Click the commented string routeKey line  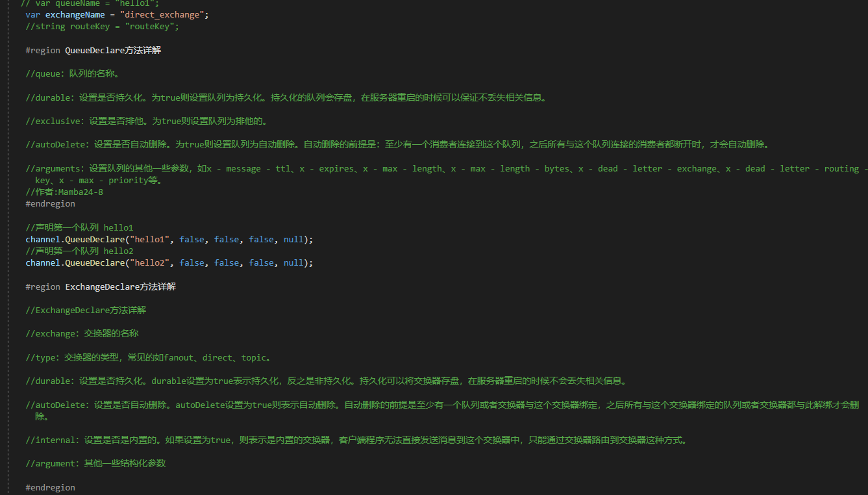[102, 27]
